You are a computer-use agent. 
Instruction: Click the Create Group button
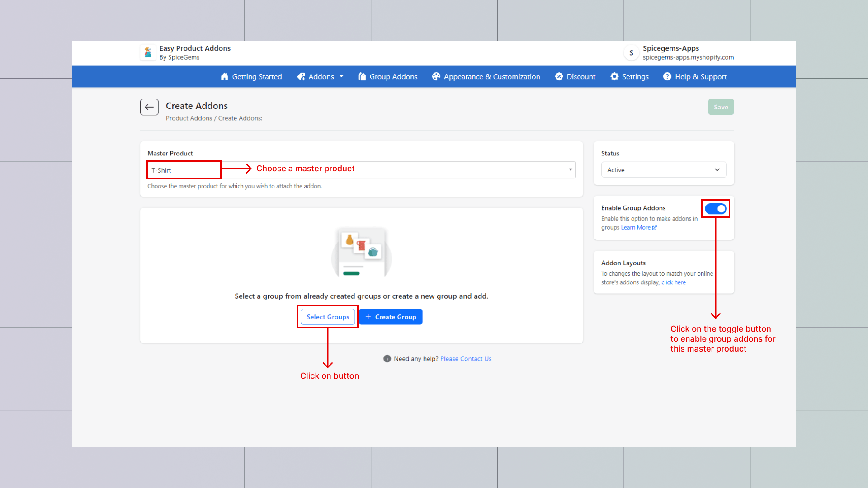click(391, 317)
